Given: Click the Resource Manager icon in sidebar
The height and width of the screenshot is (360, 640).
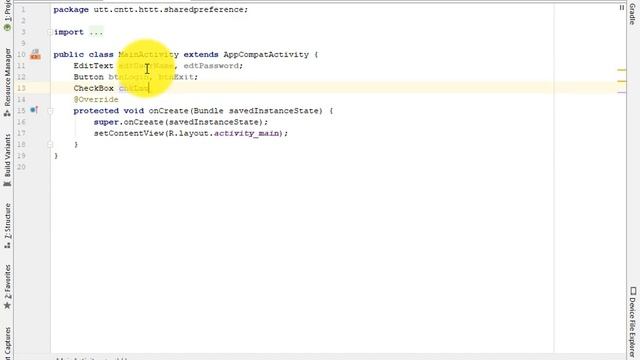Looking at the screenshot, I should [x=7, y=113].
